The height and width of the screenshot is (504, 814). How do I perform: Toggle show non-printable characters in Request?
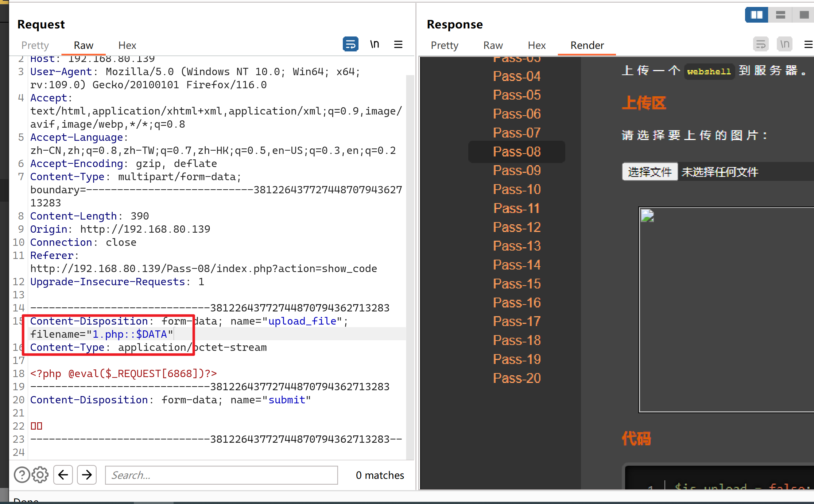pyautogui.click(x=375, y=44)
